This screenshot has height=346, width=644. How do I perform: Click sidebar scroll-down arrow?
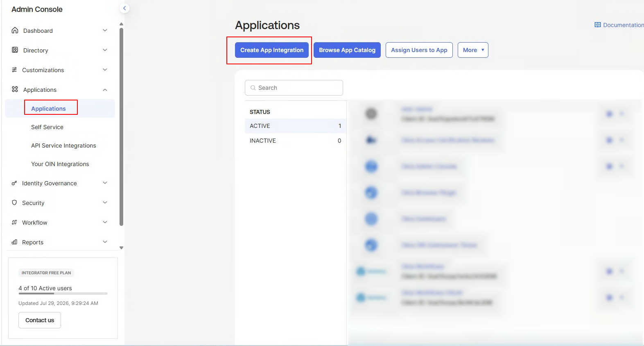(121, 248)
